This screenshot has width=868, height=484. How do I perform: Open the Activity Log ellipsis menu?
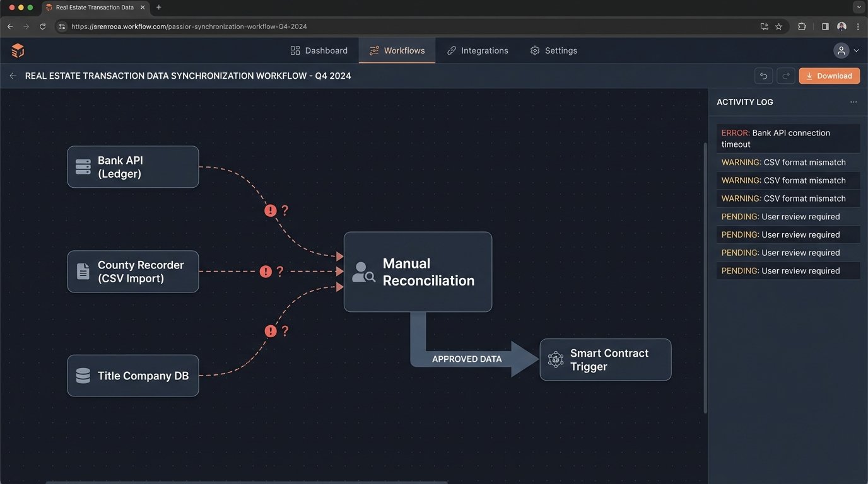tap(853, 101)
